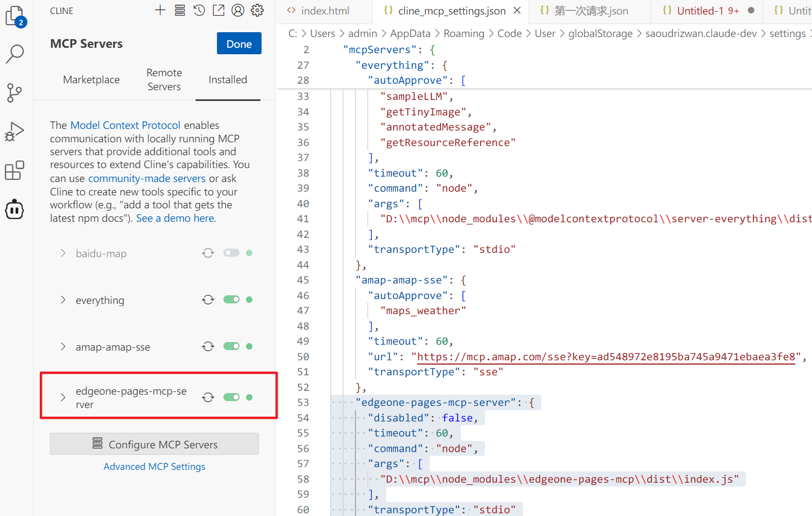812x516 pixels.
Task: Open Cline task history icon
Action: [x=199, y=10]
